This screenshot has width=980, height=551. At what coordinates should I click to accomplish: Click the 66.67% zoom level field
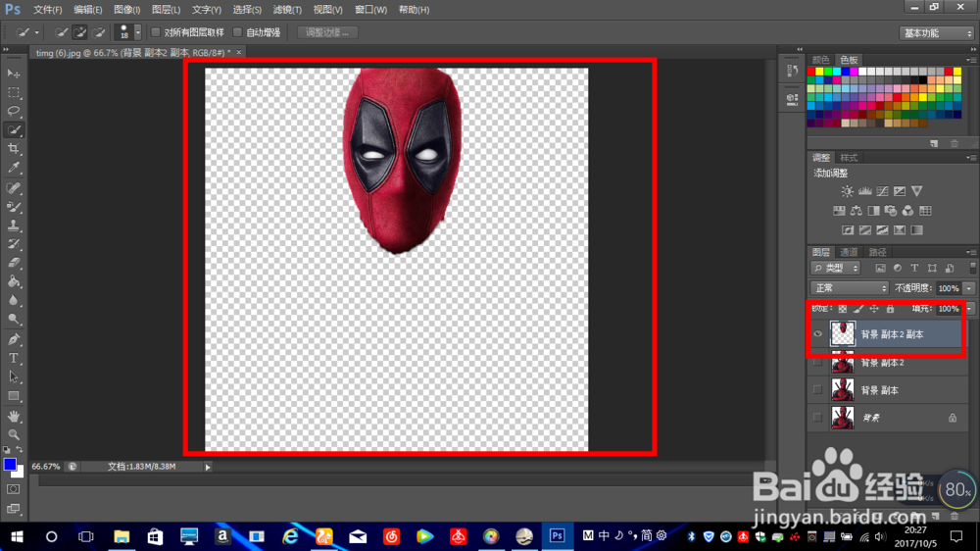click(x=46, y=467)
